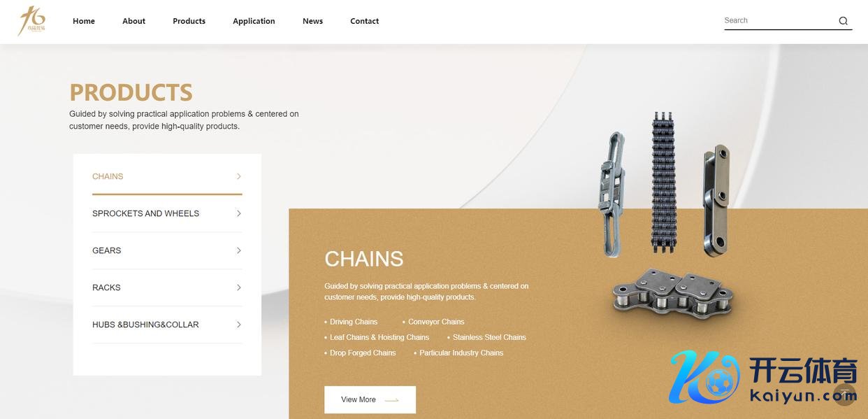This screenshot has width=868, height=419.
Task: Click the Kaiyun sports logo banner
Action: click(762, 378)
